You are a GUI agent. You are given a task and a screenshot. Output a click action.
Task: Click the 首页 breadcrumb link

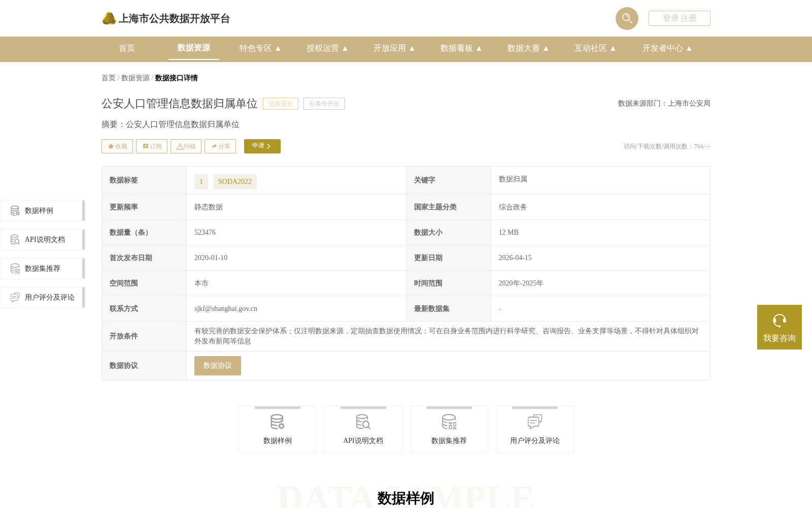[109, 78]
